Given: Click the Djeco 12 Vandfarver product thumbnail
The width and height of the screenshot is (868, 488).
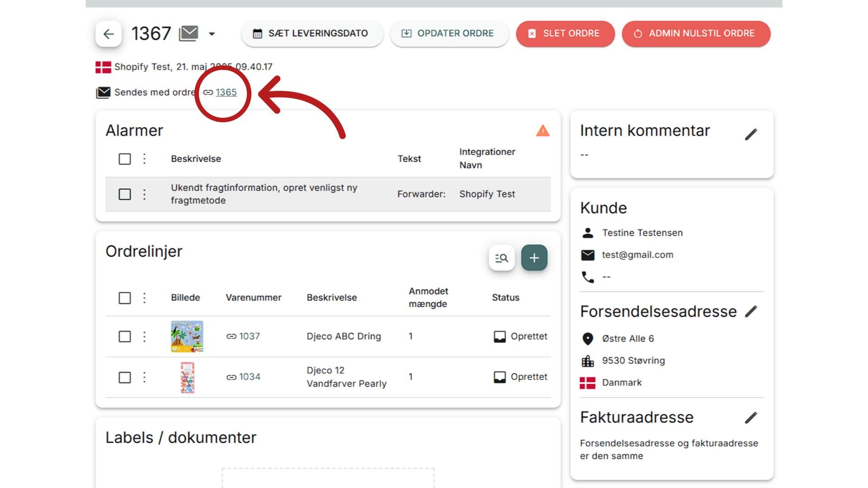Looking at the screenshot, I should tap(187, 377).
